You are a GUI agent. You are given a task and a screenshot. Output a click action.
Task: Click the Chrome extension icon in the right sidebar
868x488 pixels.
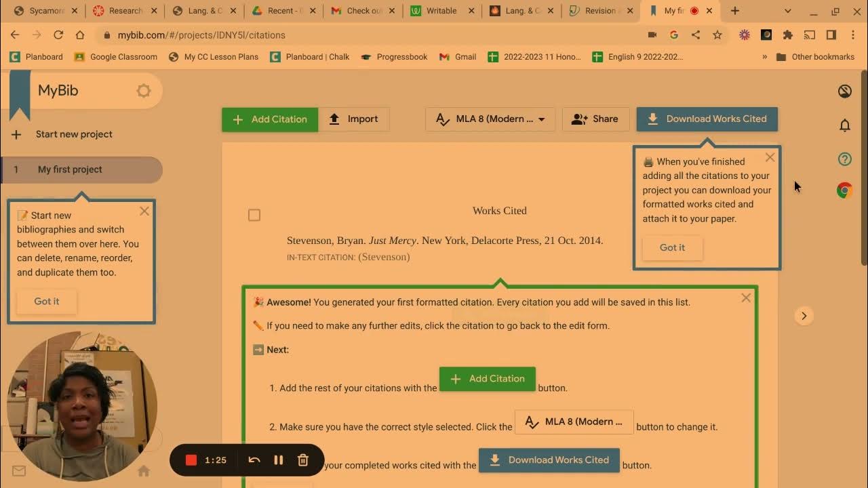coord(845,190)
